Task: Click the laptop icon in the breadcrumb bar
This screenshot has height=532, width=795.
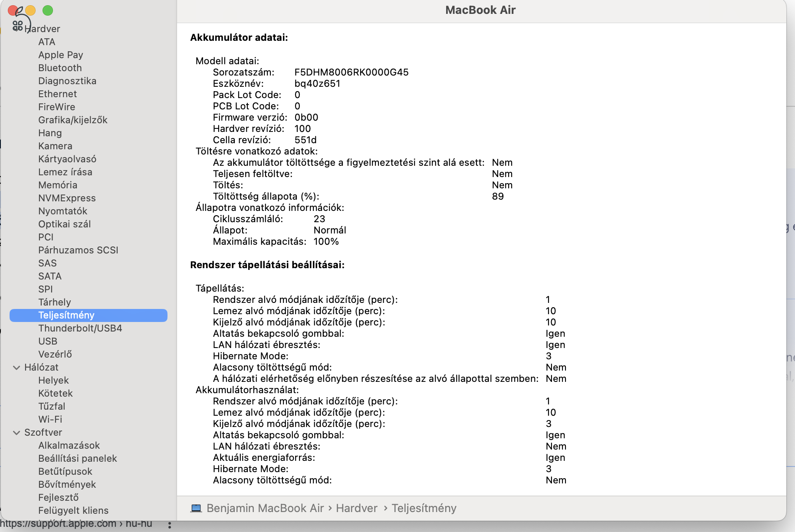Action: pyautogui.click(x=197, y=508)
